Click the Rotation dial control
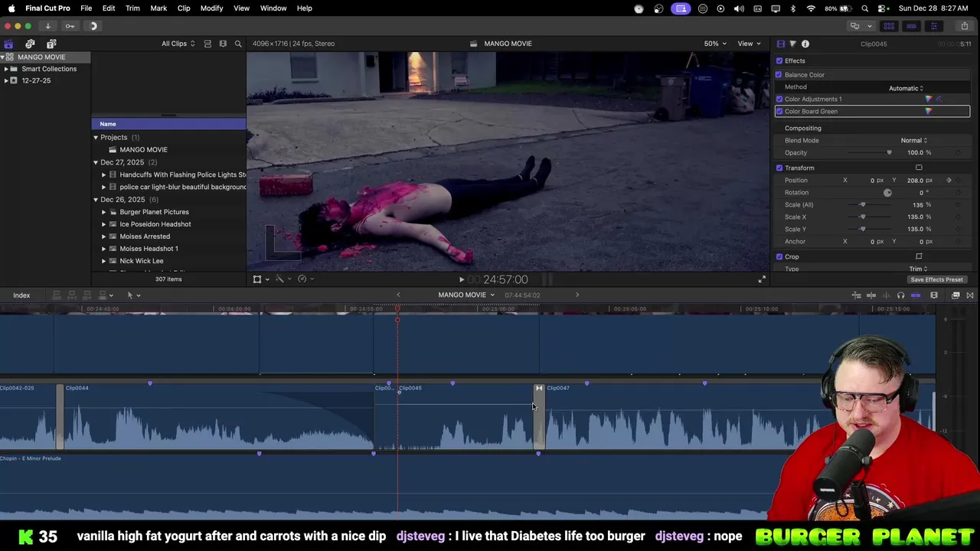The width and height of the screenshot is (980, 551). tap(887, 193)
